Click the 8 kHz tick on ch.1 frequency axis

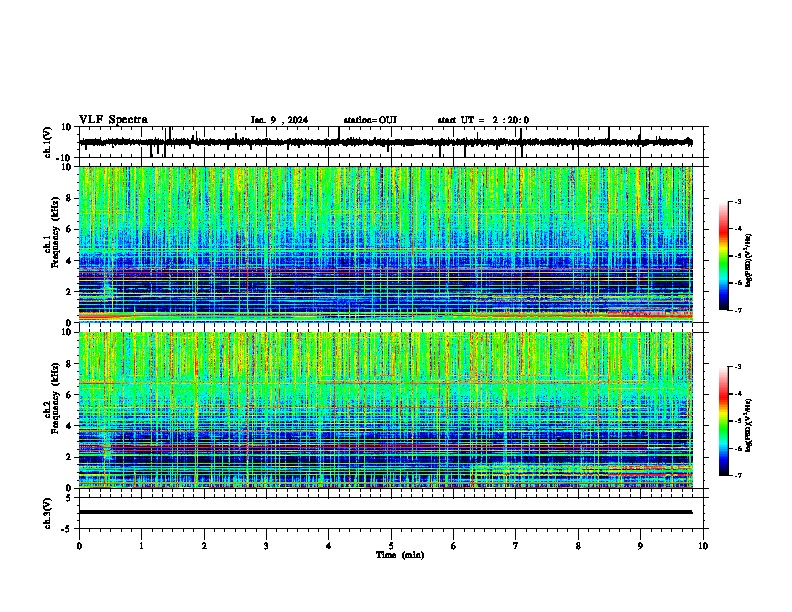point(69,198)
